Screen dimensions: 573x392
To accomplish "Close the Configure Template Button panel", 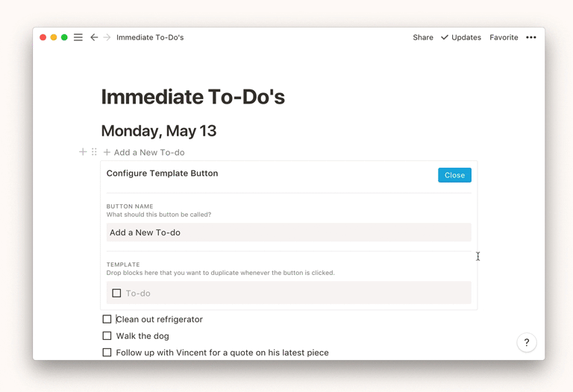I will click(x=454, y=175).
